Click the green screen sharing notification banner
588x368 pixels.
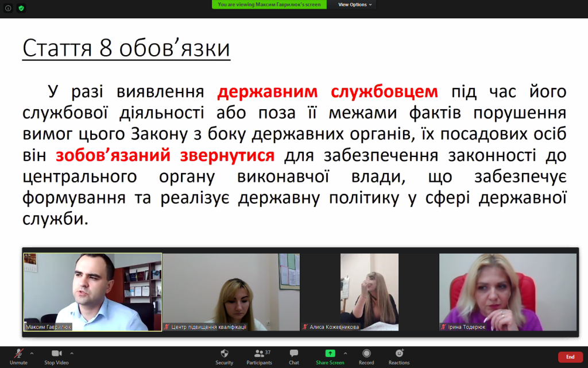(x=269, y=5)
